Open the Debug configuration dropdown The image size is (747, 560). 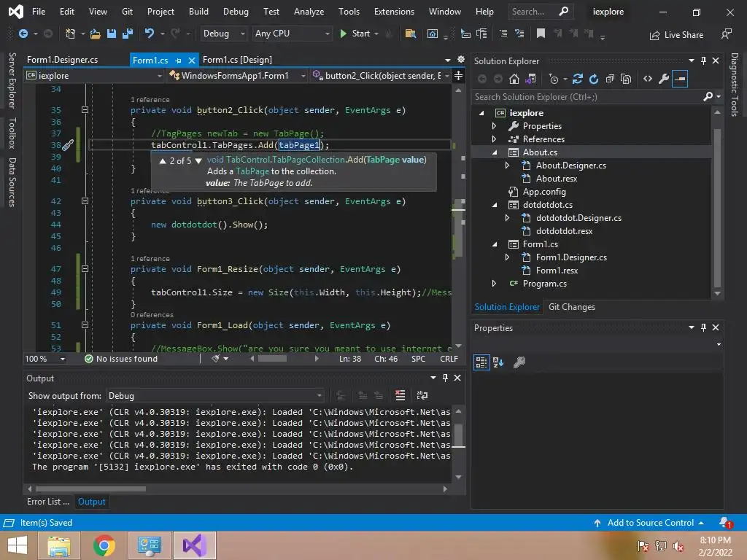pos(225,34)
